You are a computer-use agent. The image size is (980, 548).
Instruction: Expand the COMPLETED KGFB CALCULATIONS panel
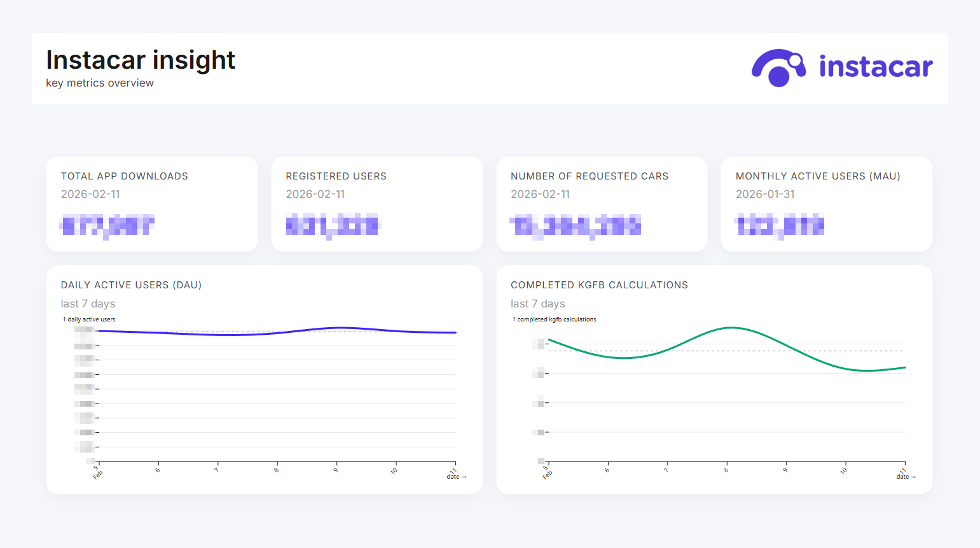599,285
